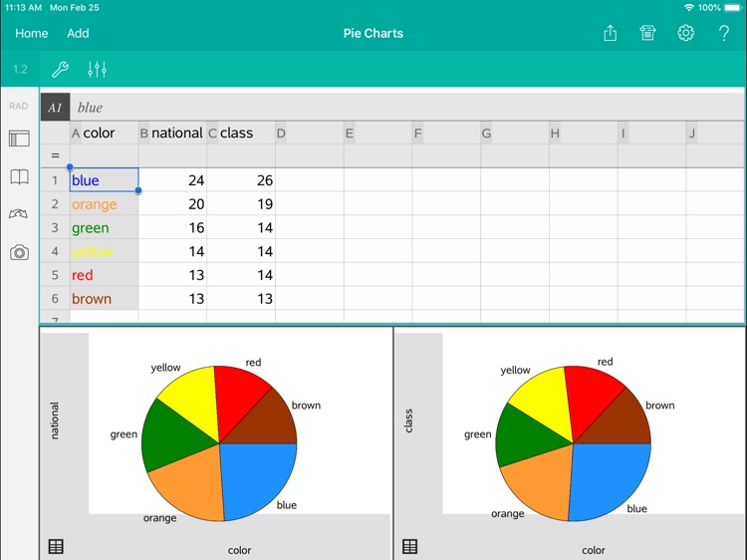Select column I header

click(x=652, y=133)
